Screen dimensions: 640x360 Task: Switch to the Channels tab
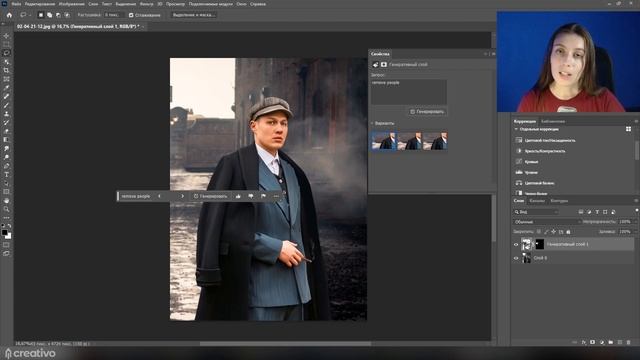[x=537, y=201]
